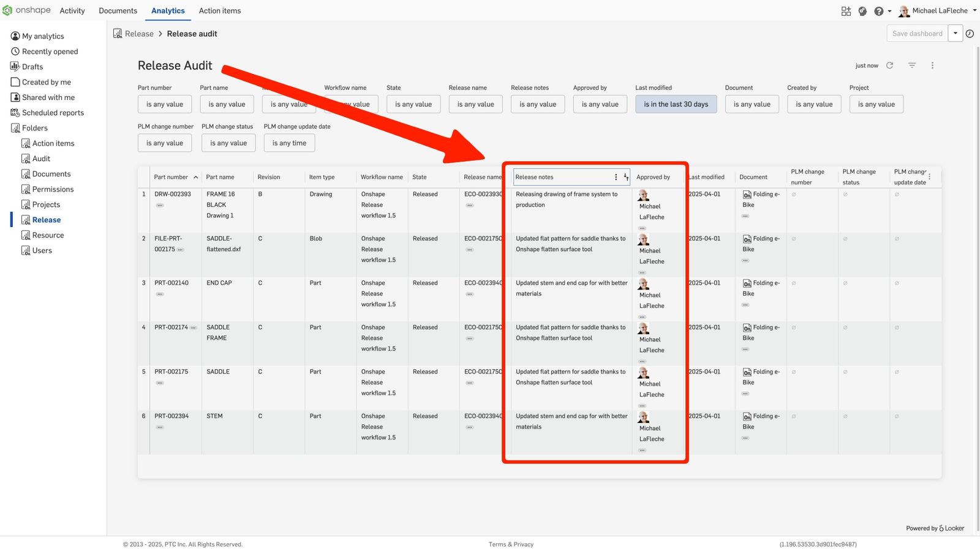The height and width of the screenshot is (551, 980).
Task: Open the Last modified filter dropdown
Action: (676, 104)
